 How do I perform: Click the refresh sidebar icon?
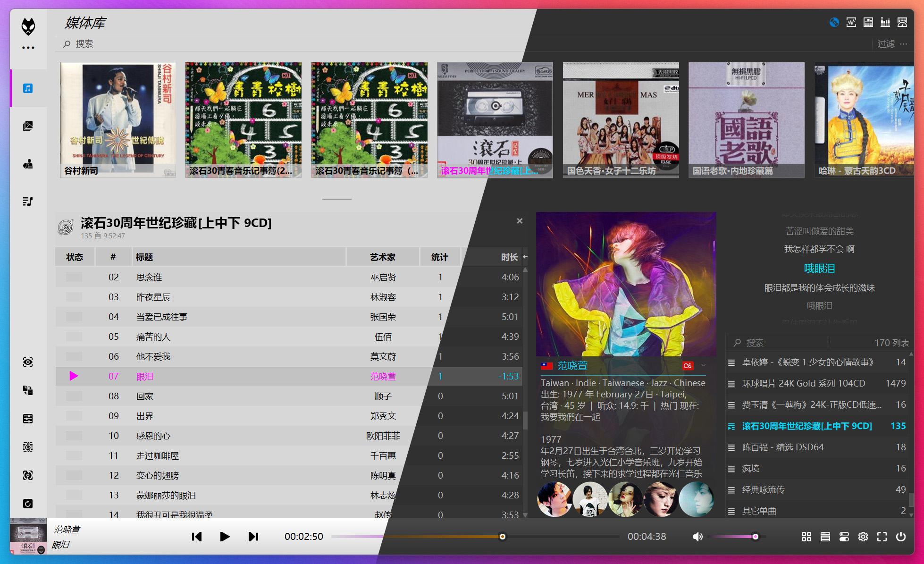(x=28, y=504)
